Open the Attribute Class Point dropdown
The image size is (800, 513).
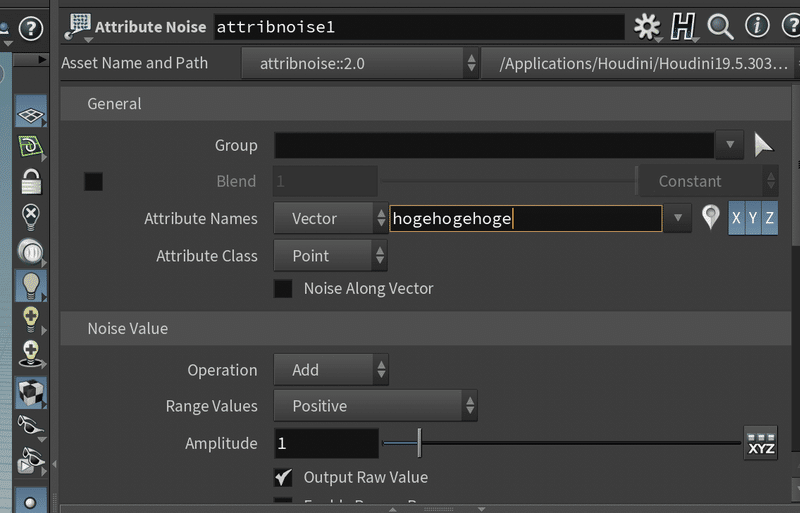(x=331, y=256)
